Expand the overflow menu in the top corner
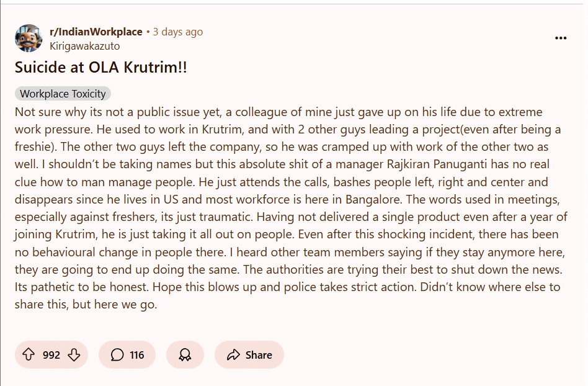 pos(561,38)
